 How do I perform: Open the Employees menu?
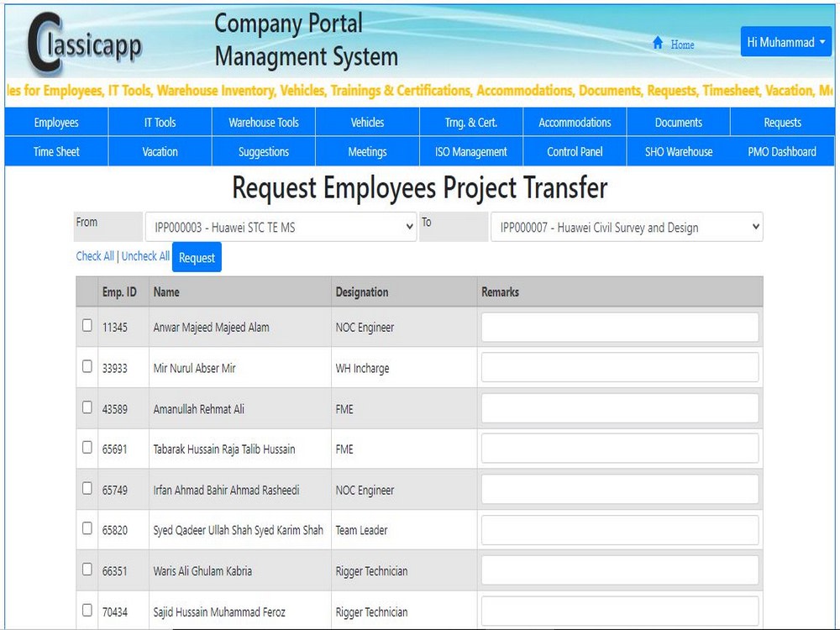[56, 122]
